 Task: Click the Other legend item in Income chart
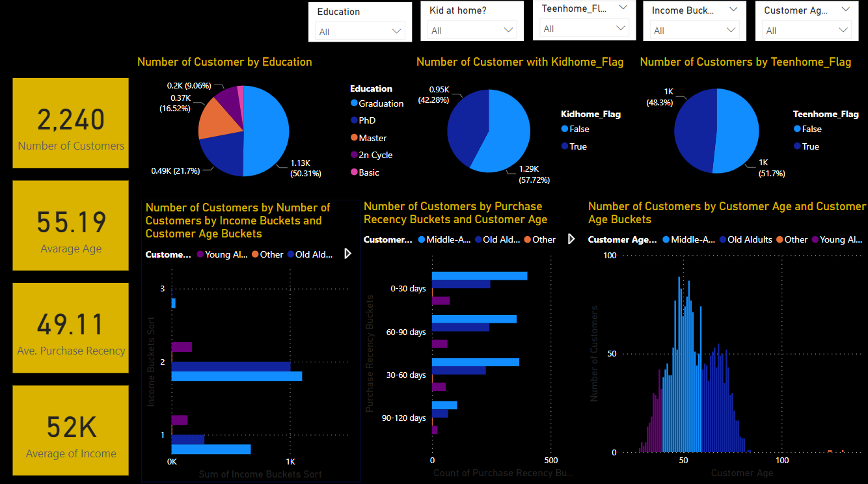(x=267, y=254)
